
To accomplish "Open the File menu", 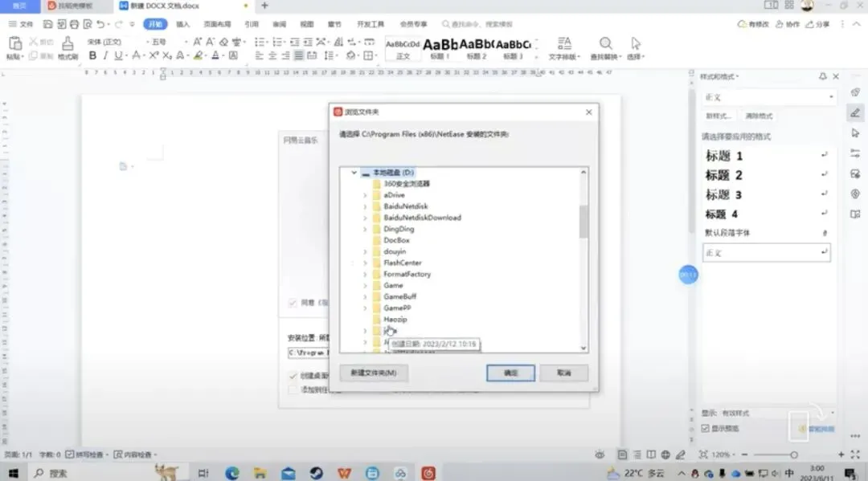I will coord(21,24).
